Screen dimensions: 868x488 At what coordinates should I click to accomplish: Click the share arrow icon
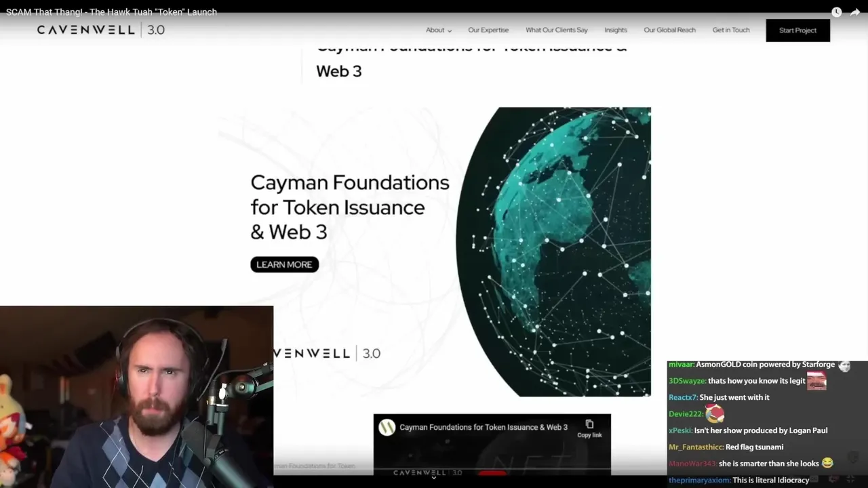point(855,12)
